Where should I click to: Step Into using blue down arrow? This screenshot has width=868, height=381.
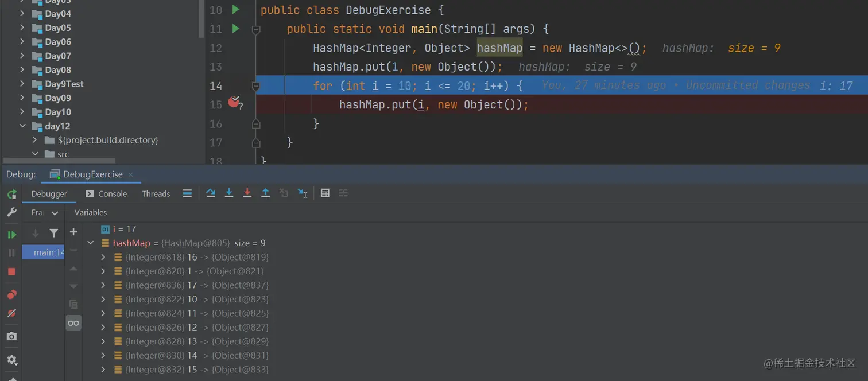click(229, 193)
